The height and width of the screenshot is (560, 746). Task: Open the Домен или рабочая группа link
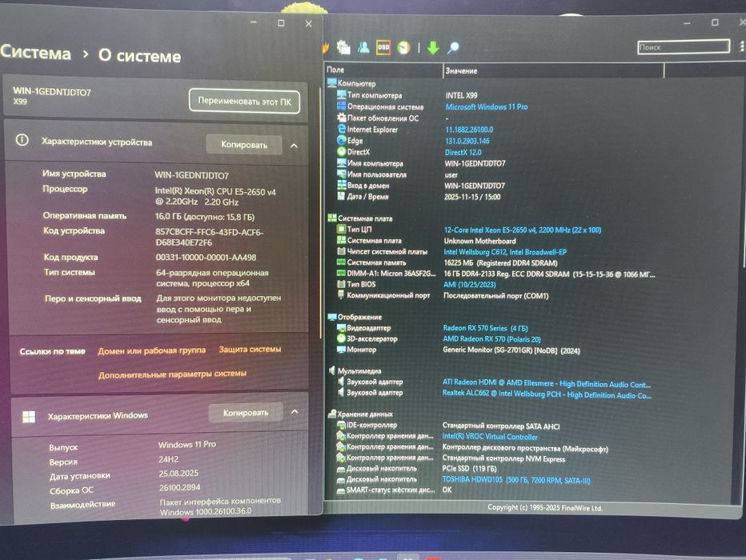[152, 350]
